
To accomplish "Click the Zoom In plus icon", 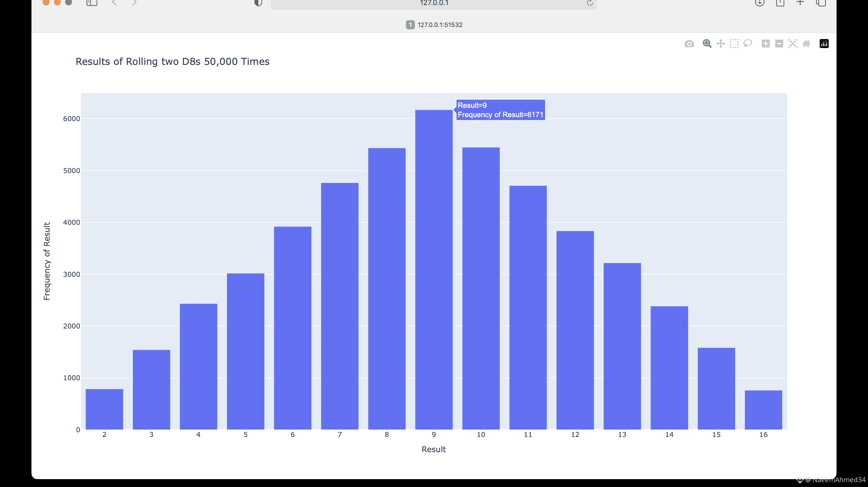I will 765,44.
